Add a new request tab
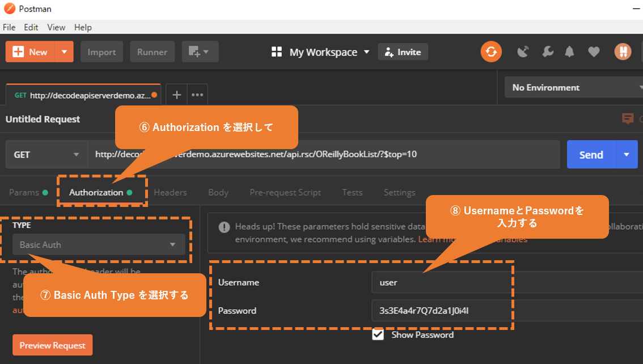643x364 pixels. click(x=177, y=95)
